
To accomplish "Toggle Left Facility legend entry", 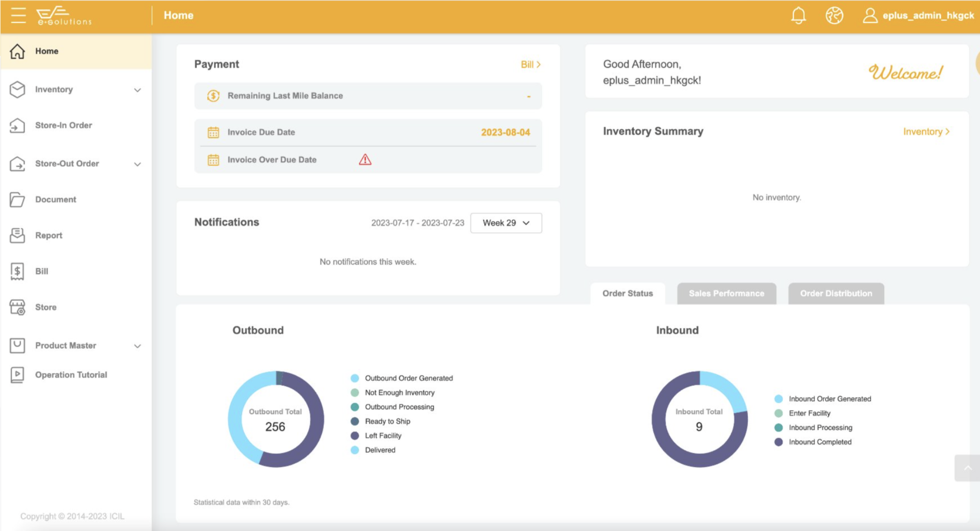I will pos(383,436).
